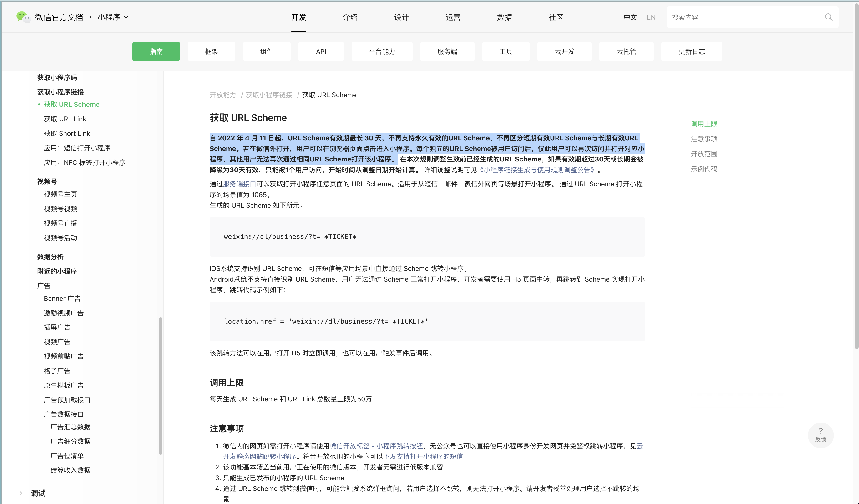859x504 pixels.
Task: Switch to the 设计 tab
Action: 401,17
